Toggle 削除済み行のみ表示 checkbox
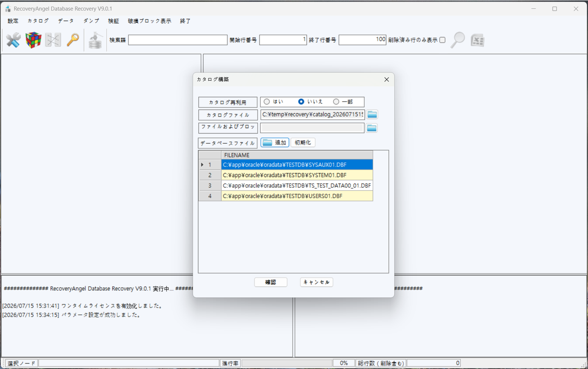 click(x=443, y=40)
